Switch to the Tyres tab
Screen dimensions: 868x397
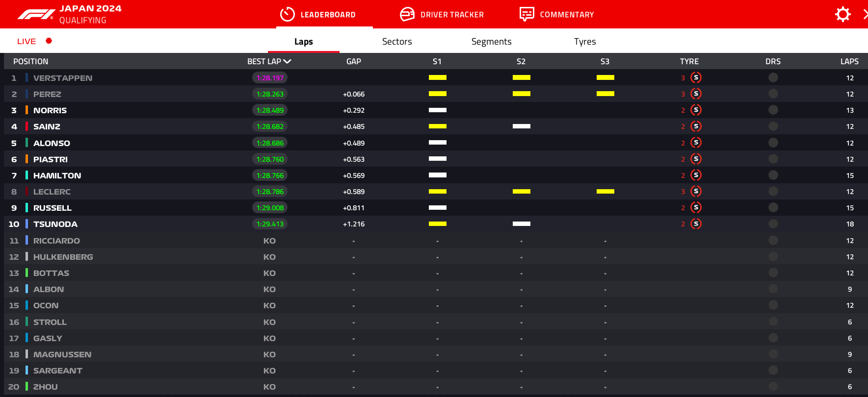(x=585, y=42)
